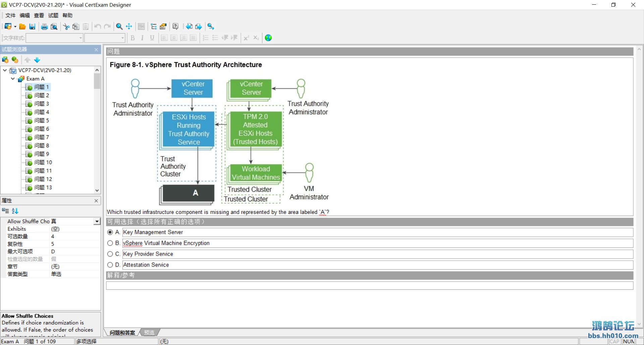
Task: Add a new question in the question browser toolbar
Action: [5, 60]
